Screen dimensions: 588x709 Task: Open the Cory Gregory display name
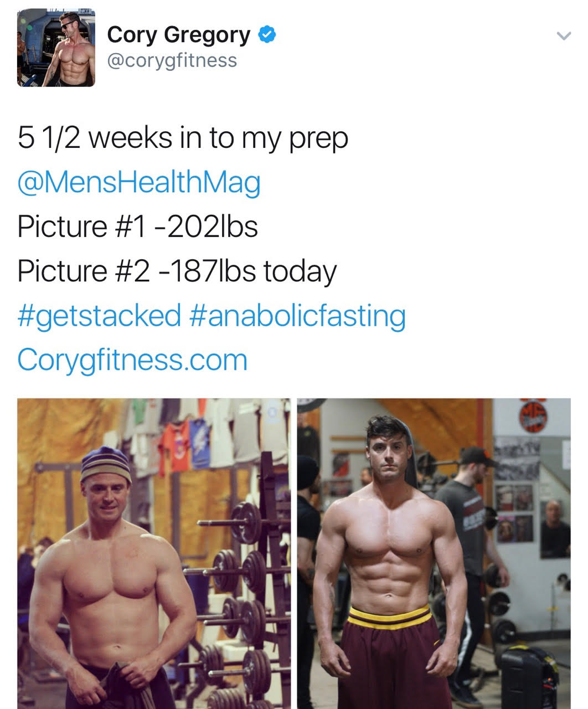178,35
